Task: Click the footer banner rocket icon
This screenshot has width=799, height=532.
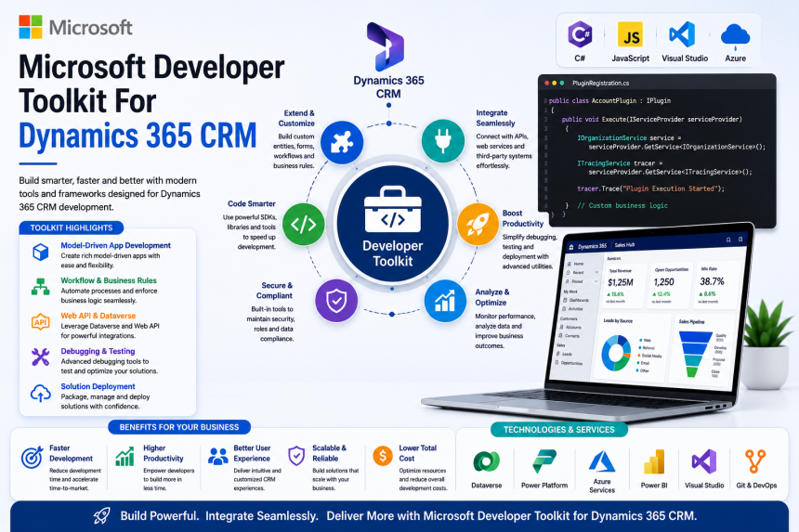Action: point(101,516)
